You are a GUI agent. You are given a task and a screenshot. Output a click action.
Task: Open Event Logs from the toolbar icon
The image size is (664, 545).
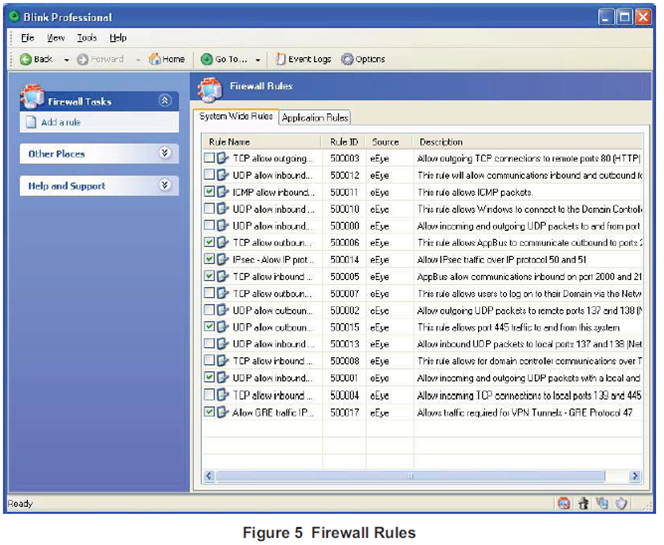pos(280,59)
